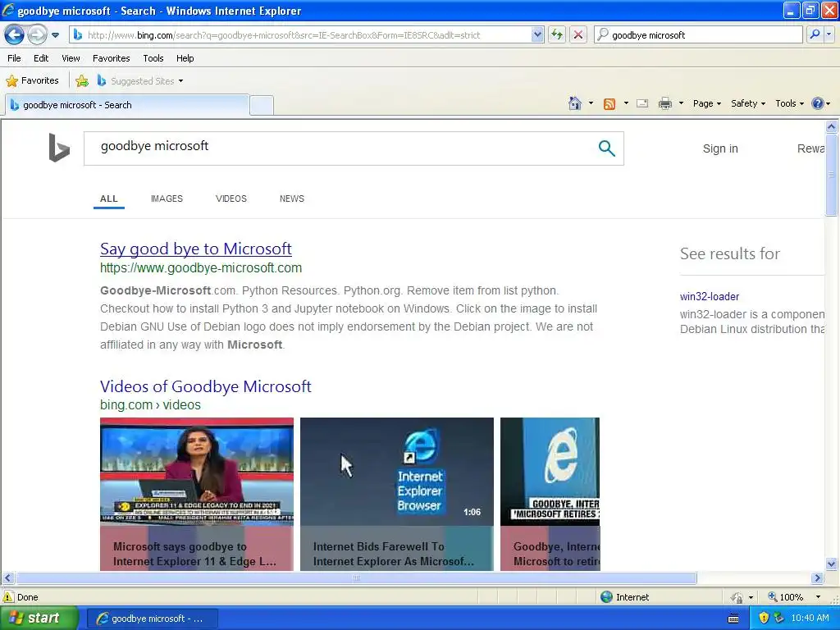This screenshot has width=840, height=630.
Task: Open 'Say good bye to Microsoft' result
Action: click(x=195, y=249)
